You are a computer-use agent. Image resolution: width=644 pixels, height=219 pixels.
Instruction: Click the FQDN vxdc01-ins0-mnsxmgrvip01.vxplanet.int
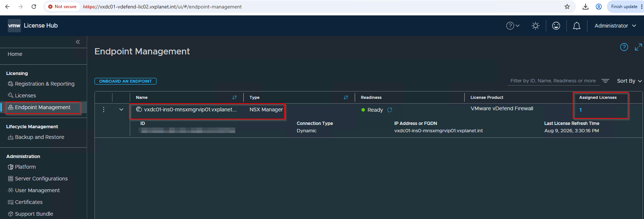click(x=439, y=131)
